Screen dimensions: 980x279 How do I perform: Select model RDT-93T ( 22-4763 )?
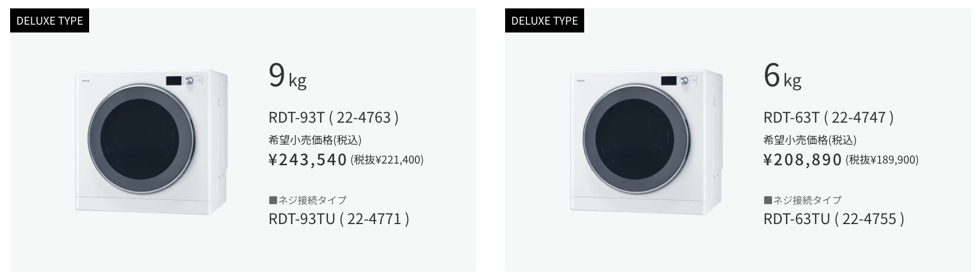(334, 118)
